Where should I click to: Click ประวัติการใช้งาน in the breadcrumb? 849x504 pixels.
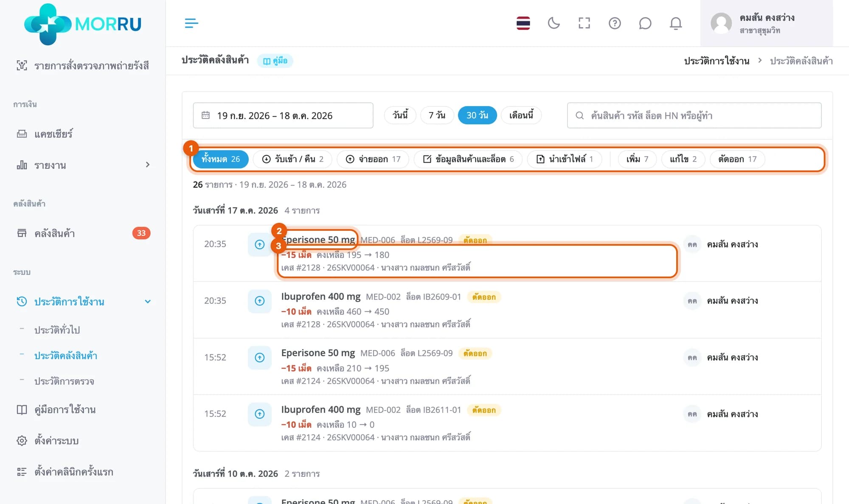[x=717, y=61]
